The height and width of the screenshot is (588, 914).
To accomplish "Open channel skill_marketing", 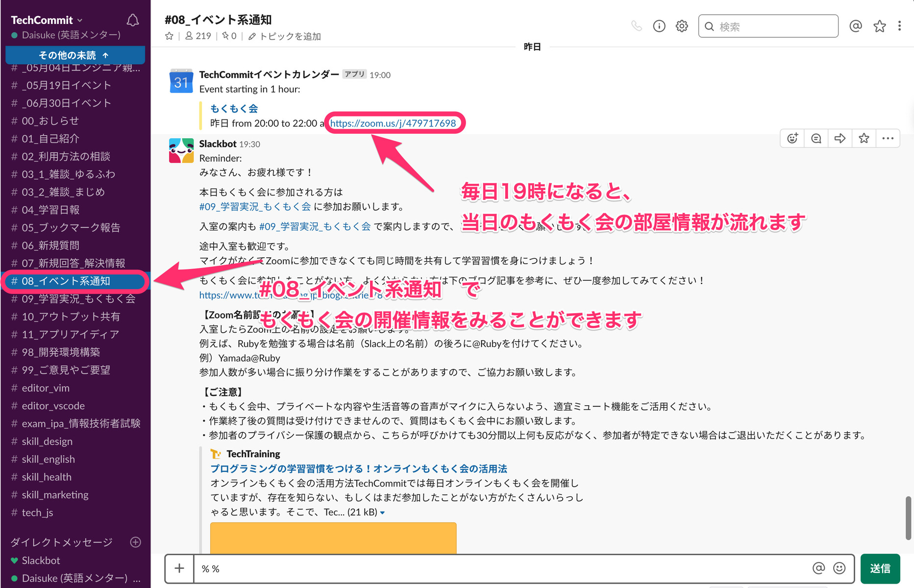I will pyautogui.click(x=75, y=495).
